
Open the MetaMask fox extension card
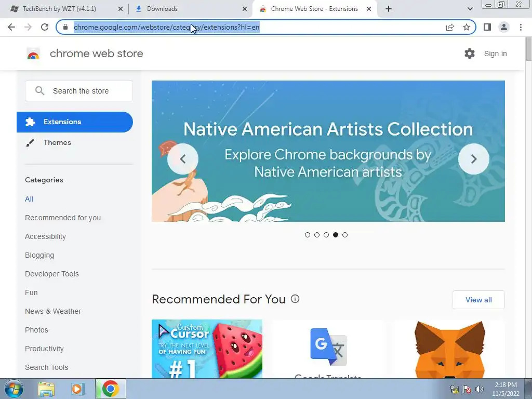pos(449,349)
